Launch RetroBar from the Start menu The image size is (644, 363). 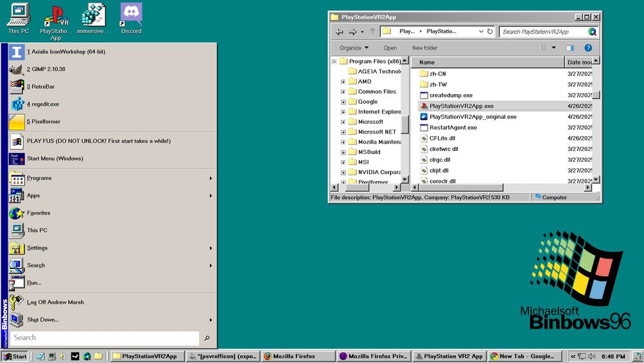(113, 87)
